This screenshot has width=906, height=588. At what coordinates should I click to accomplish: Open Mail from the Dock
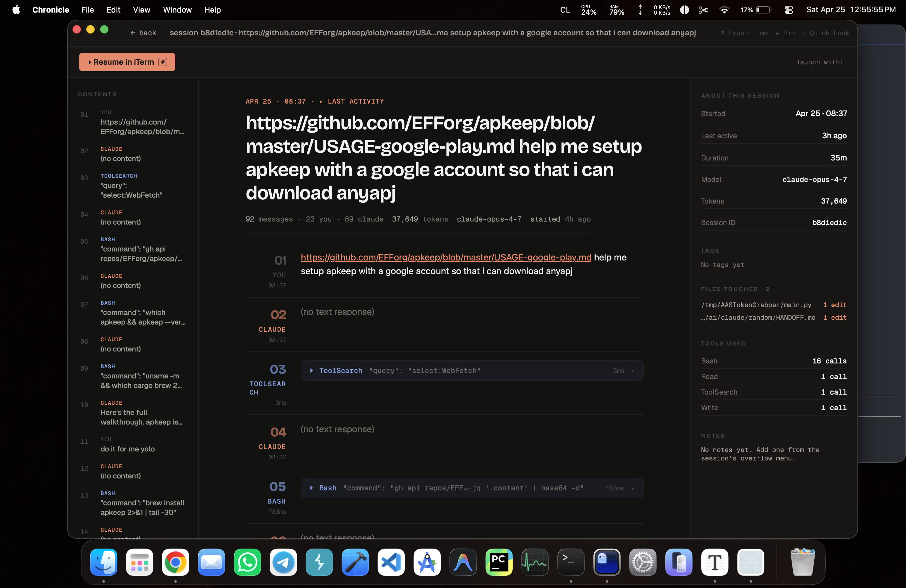tap(211, 562)
